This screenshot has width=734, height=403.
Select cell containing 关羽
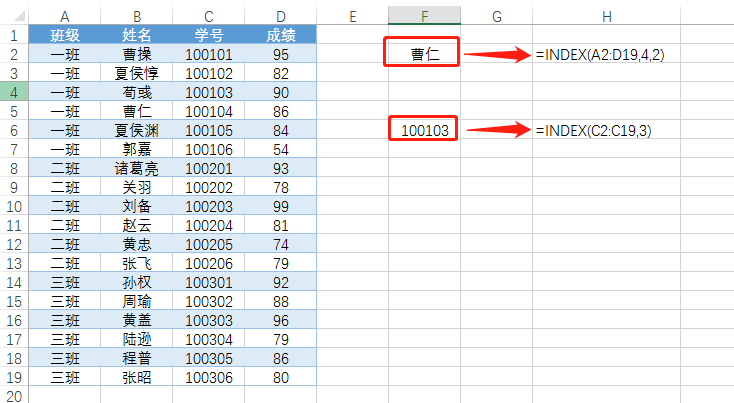137,187
